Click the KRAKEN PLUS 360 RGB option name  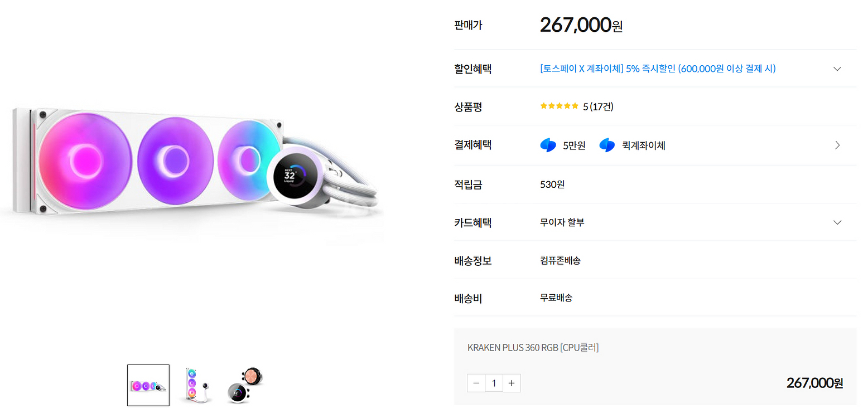click(x=533, y=348)
